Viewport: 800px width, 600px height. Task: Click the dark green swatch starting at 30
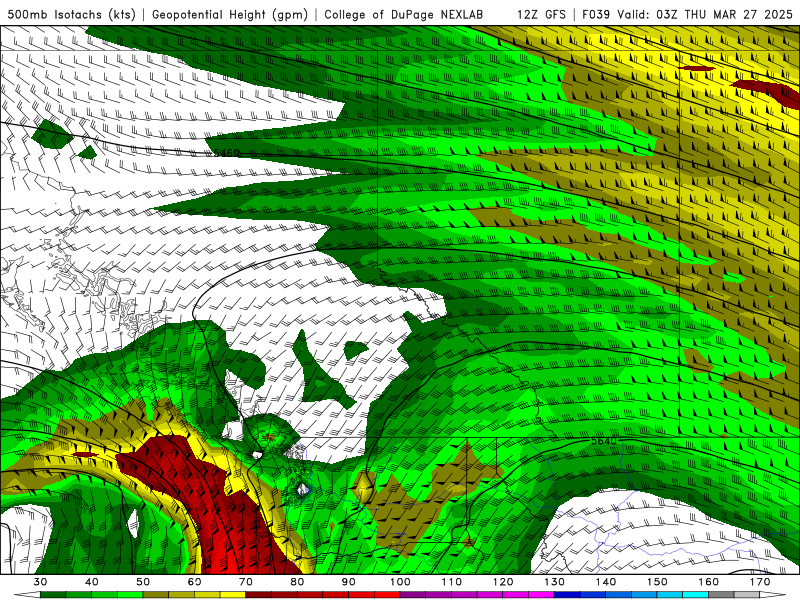[x=53, y=594]
